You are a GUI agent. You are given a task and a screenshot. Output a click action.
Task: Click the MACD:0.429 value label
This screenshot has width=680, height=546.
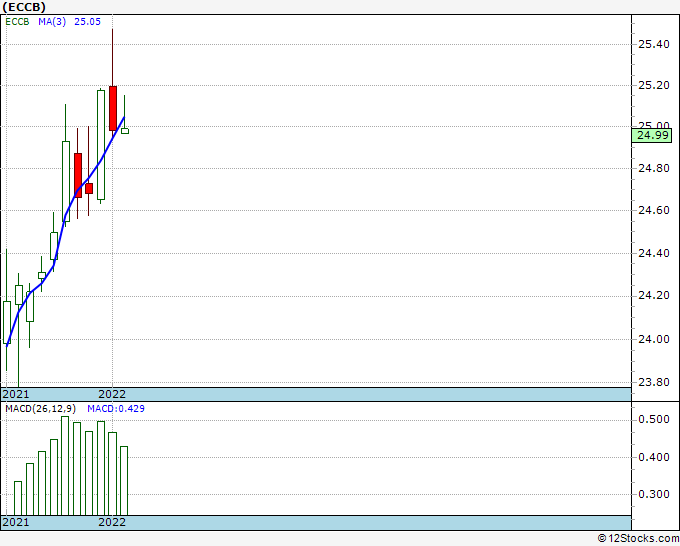click(x=116, y=409)
